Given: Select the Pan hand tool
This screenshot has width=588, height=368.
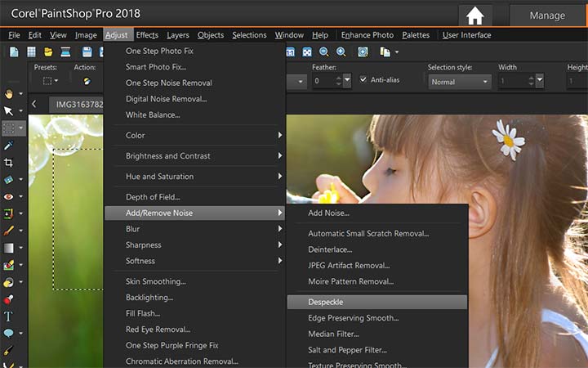Looking at the screenshot, I should [9, 93].
